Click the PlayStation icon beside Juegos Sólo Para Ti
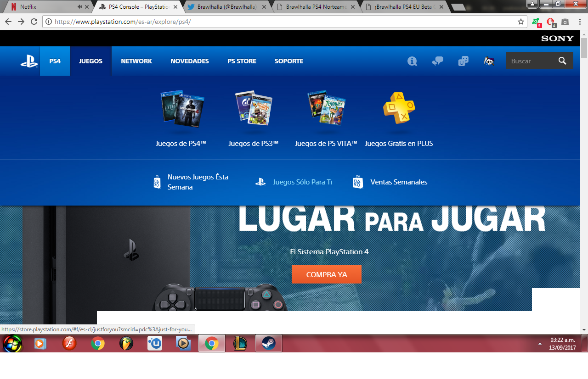The height and width of the screenshot is (379, 588). [260, 182]
